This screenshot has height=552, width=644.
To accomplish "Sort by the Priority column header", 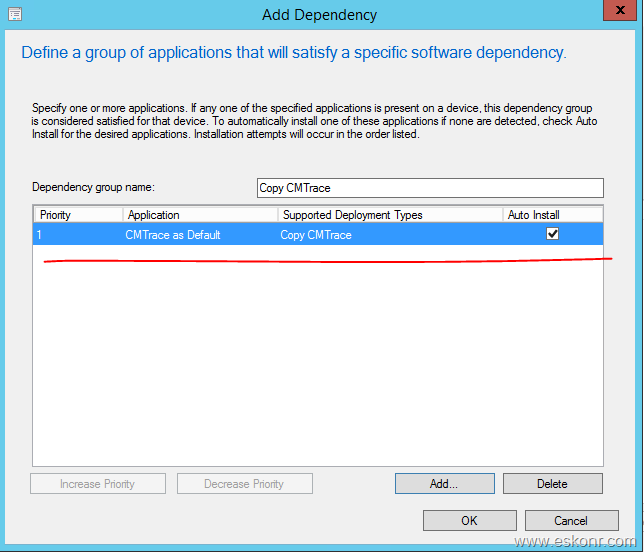I will (78, 215).
